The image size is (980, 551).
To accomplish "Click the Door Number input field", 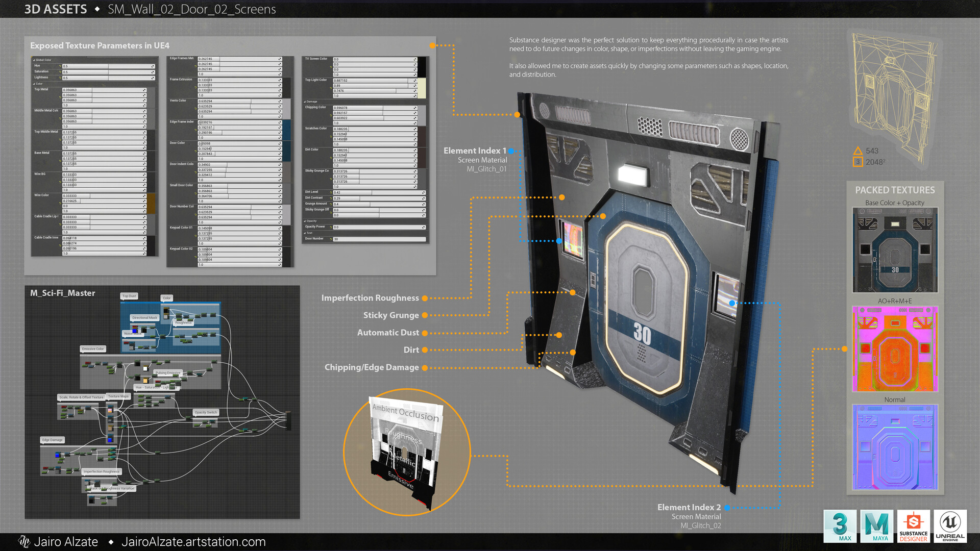I will 379,239.
